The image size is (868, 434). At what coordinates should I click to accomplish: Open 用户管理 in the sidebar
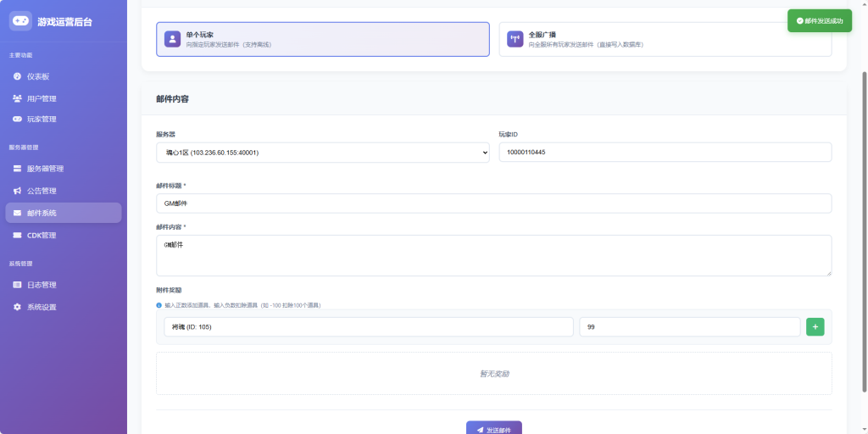pos(64,98)
